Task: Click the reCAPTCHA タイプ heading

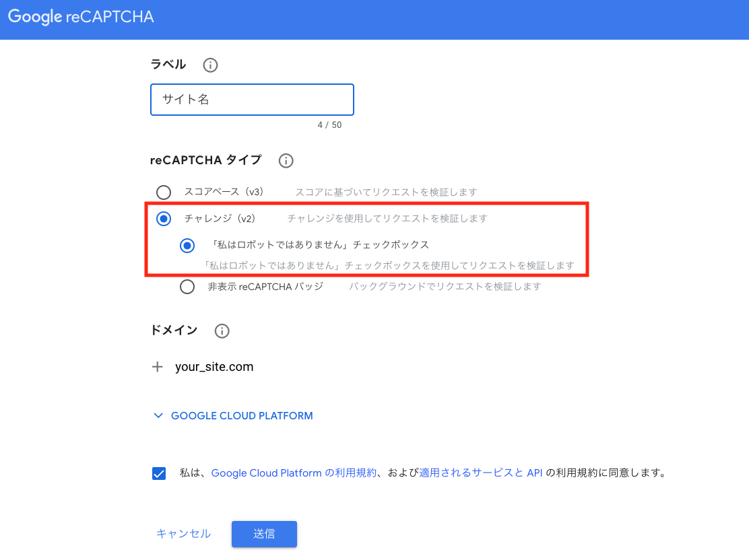Action: (206, 160)
